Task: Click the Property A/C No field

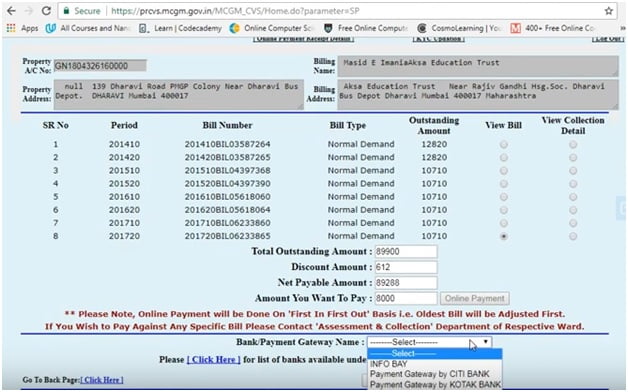Action: [100, 66]
